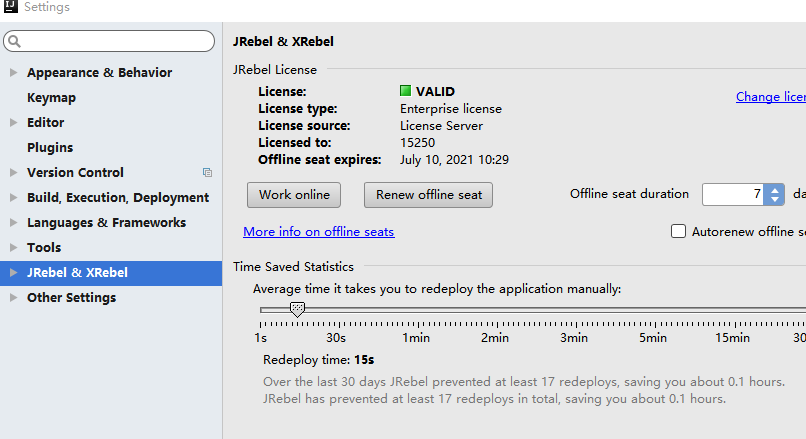Viewport: 806px width, 439px height.
Task: Click the green VALID license indicator
Action: point(406,92)
